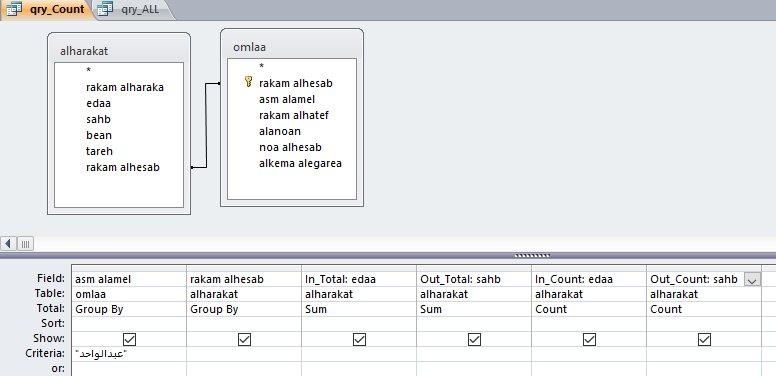Click the left scroll arrow of horizontal scrollbar

[x=8, y=243]
